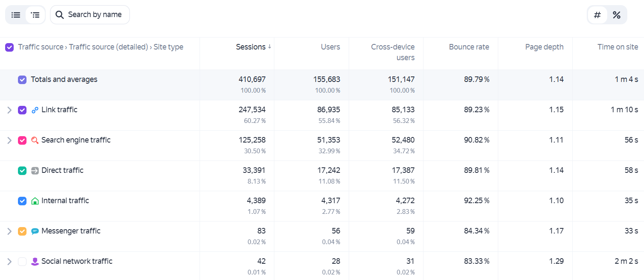The image size is (644, 280).
Task: Expand the Link traffic row
Action: pos(9,110)
